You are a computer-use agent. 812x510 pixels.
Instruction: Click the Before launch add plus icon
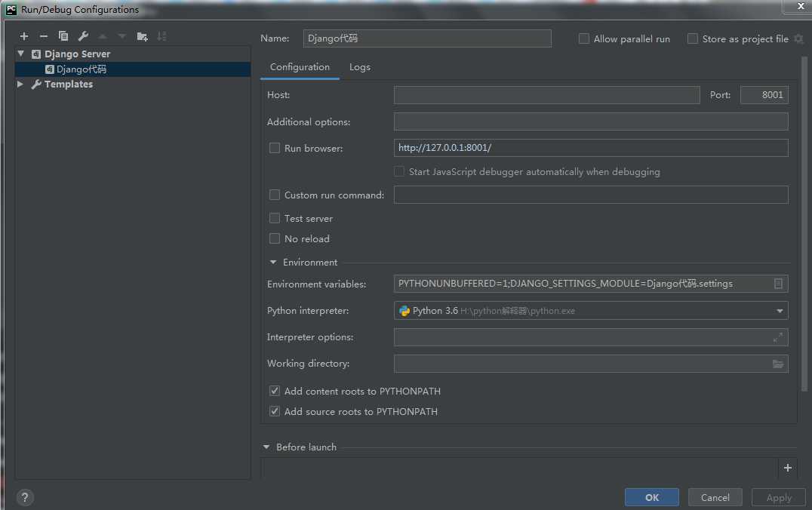pos(787,468)
